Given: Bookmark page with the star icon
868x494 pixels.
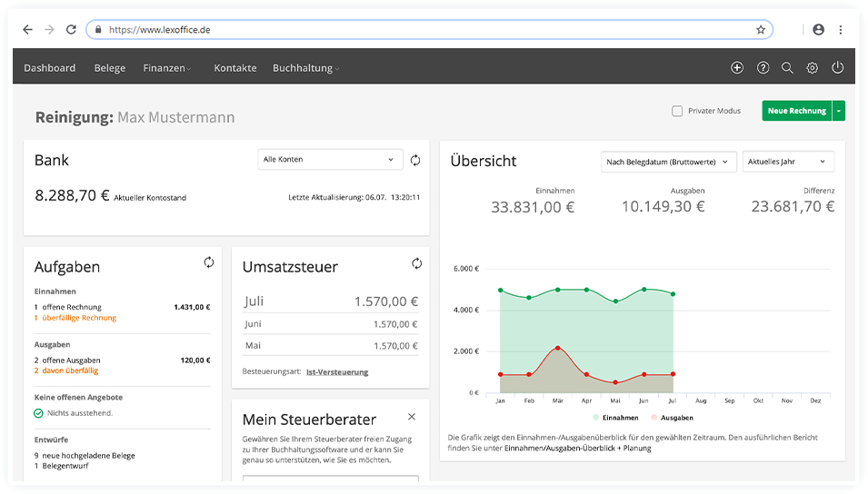Looking at the screenshot, I should (x=761, y=30).
